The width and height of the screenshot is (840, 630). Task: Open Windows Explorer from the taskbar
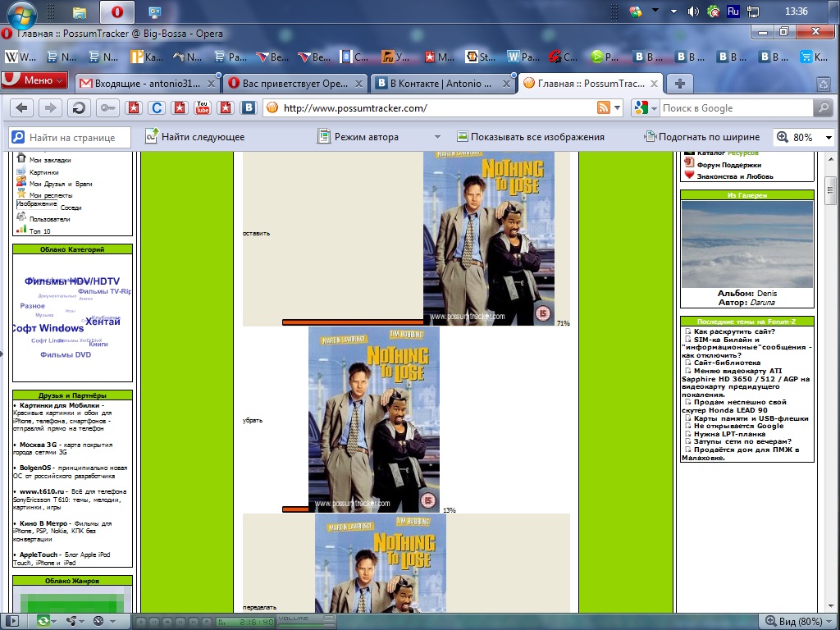(80, 11)
